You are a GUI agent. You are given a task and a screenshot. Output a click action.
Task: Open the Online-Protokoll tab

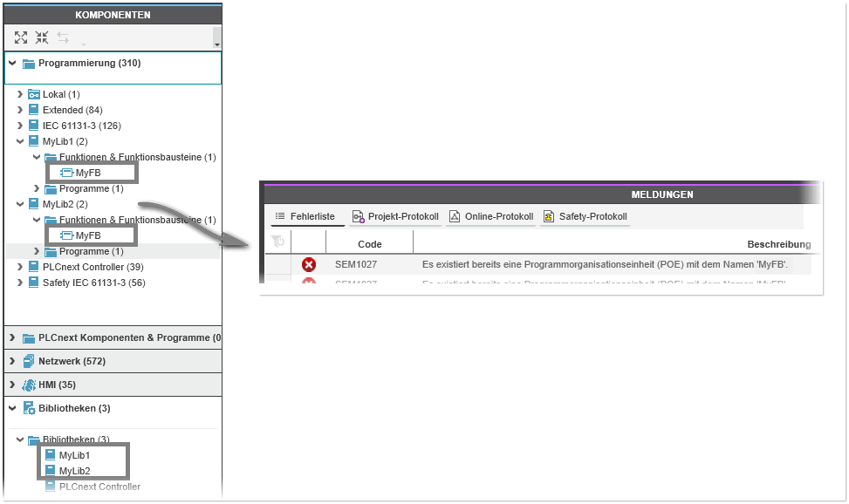point(491,216)
